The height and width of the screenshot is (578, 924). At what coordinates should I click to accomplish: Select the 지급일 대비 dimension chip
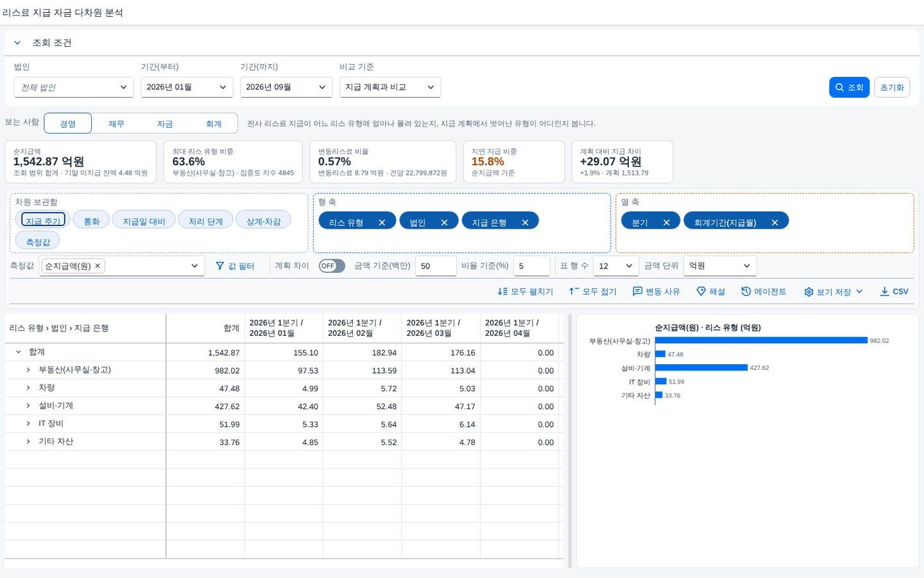pyautogui.click(x=144, y=221)
